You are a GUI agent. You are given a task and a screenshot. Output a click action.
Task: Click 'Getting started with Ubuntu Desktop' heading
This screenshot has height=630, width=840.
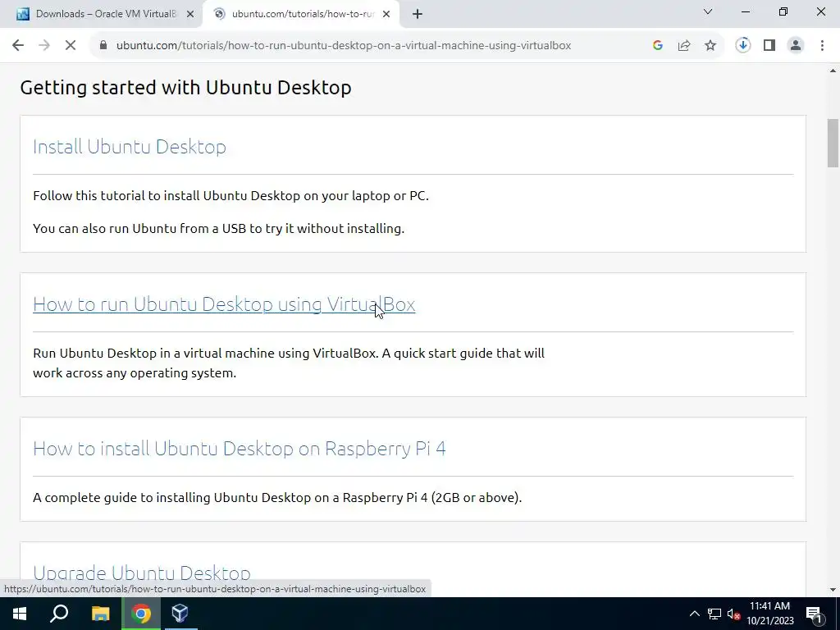coord(185,87)
